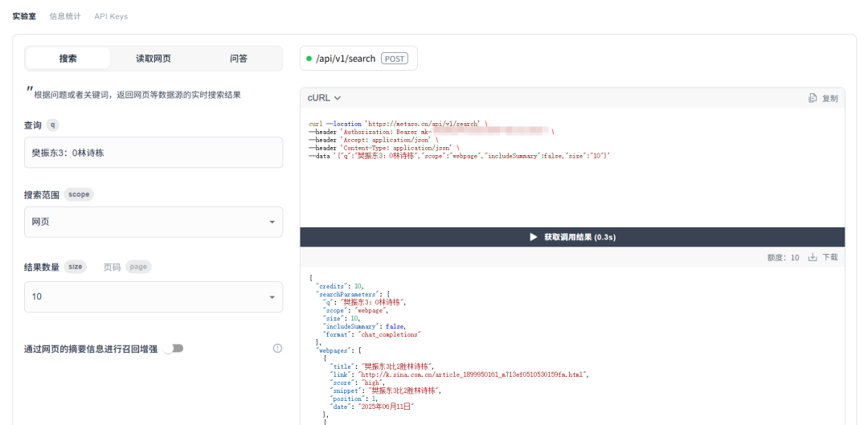The height and width of the screenshot is (425, 868).
Task: Expand the cURL language selector
Action: pos(324,98)
